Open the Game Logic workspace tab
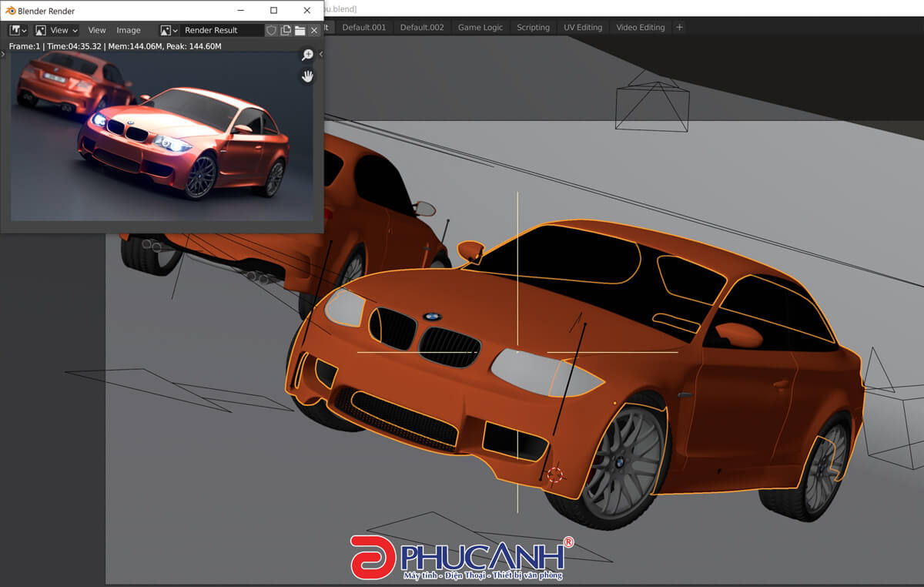The height and width of the screenshot is (587, 924). [480, 27]
